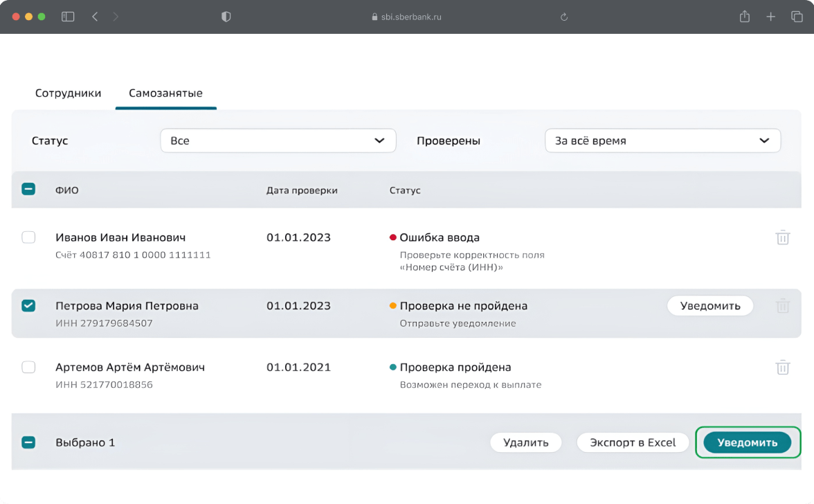Image resolution: width=814 pixels, height=504 pixels.
Task: Open a new tab with plus icon
Action: [x=770, y=17]
